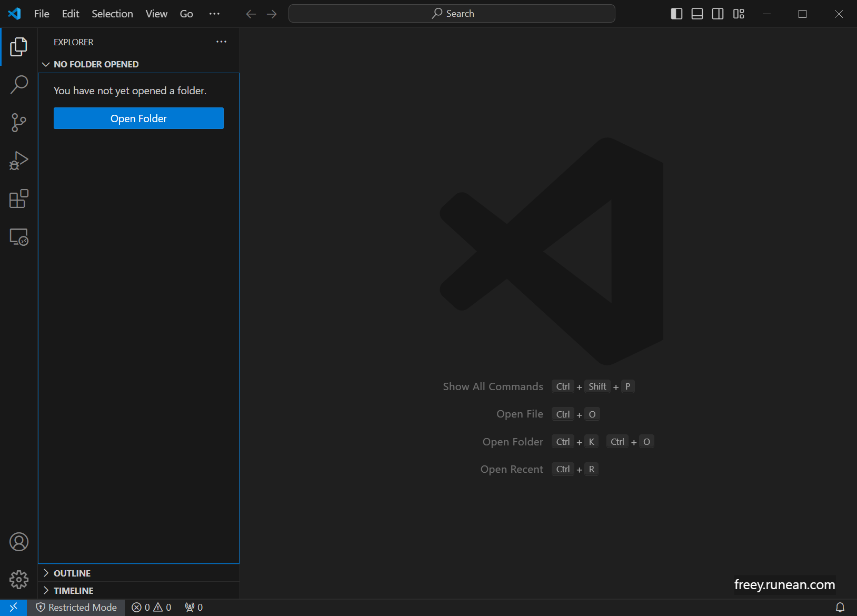Open the Remote Explorer view
Screen dimensions: 857x616
pyautogui.click(x=19, y=237)
